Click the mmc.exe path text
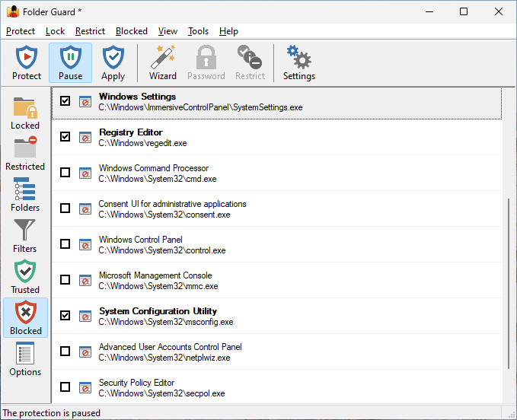 point(158,286)
